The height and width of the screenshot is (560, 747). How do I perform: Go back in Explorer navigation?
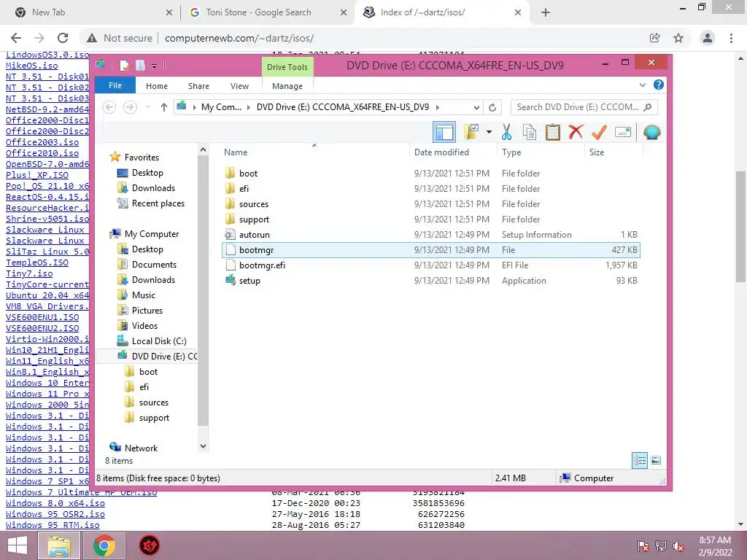[x=109, y=107]
